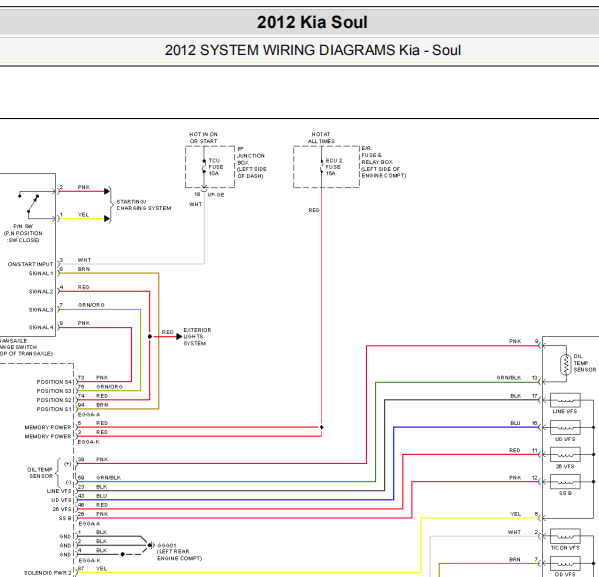The image size is (599, 577).
Task: Click the solenoid box above "LINE VFS"
Action: pos(565,400)
